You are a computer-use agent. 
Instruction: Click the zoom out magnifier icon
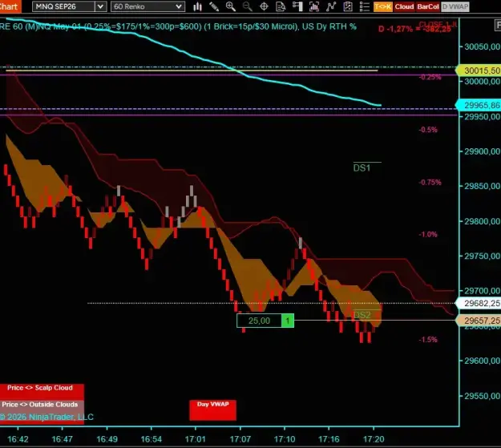point(247,6)
